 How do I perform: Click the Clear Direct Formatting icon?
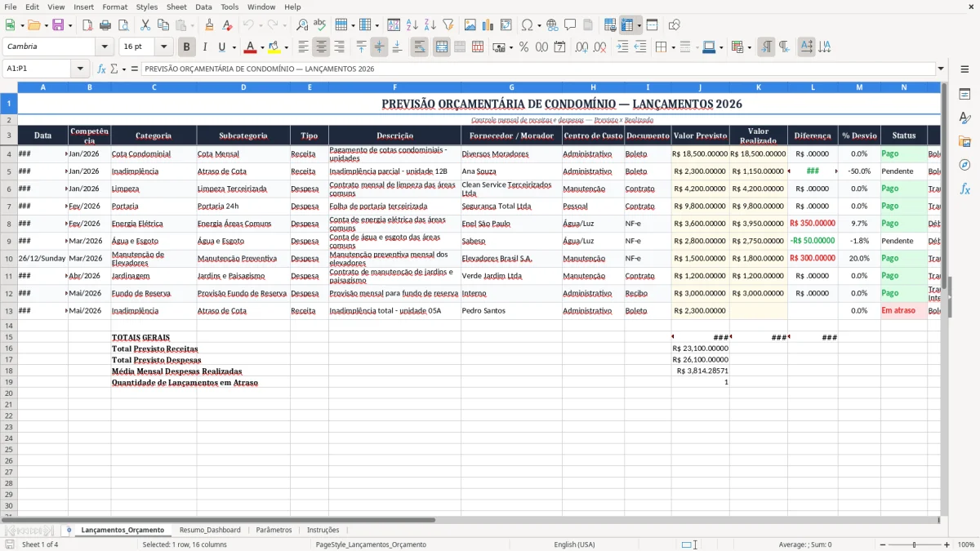click(227, 25)
